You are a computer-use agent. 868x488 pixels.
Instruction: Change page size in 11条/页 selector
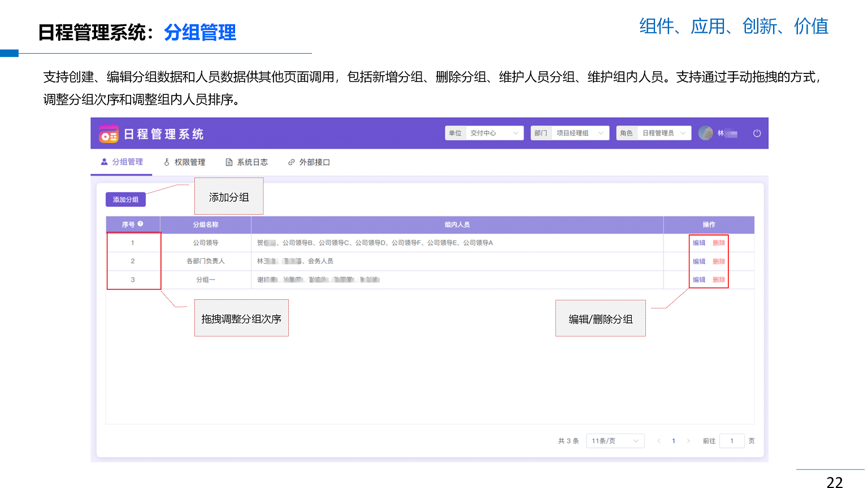tap(615, 441)
